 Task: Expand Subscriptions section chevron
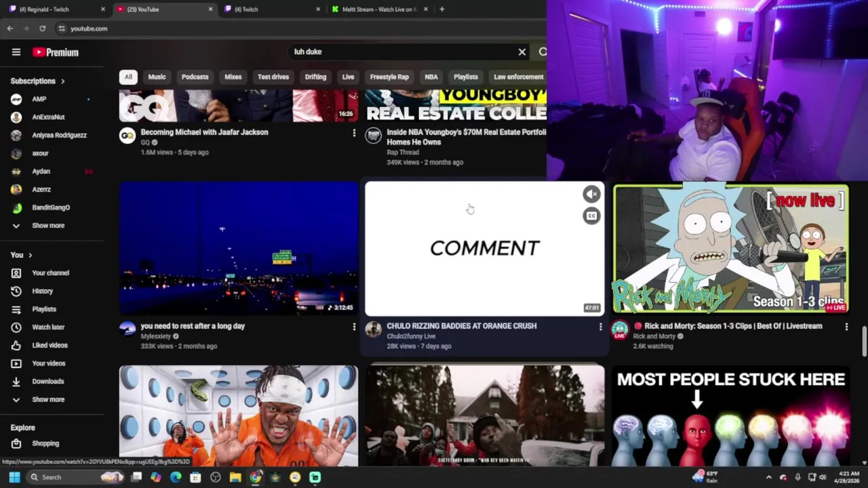click(62, 81)
